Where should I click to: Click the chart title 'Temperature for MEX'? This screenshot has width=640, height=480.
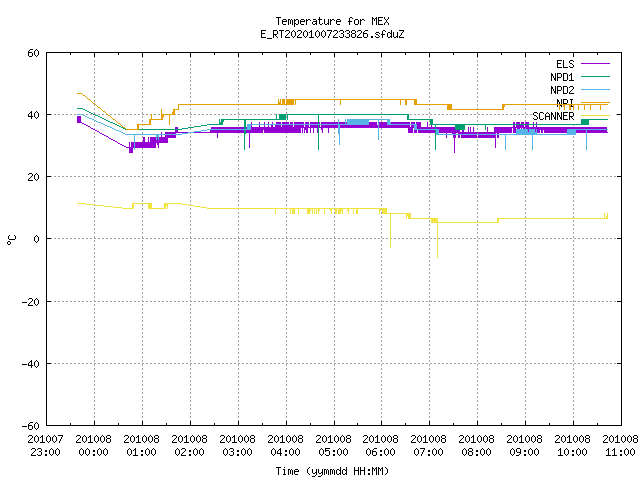point(332,21)
